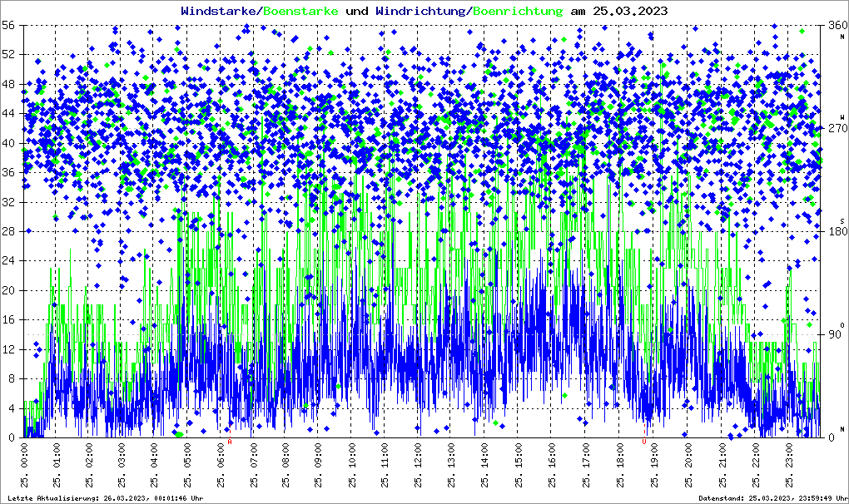
Task: Click the W compass letter above 270
Action: coord(842,117)
